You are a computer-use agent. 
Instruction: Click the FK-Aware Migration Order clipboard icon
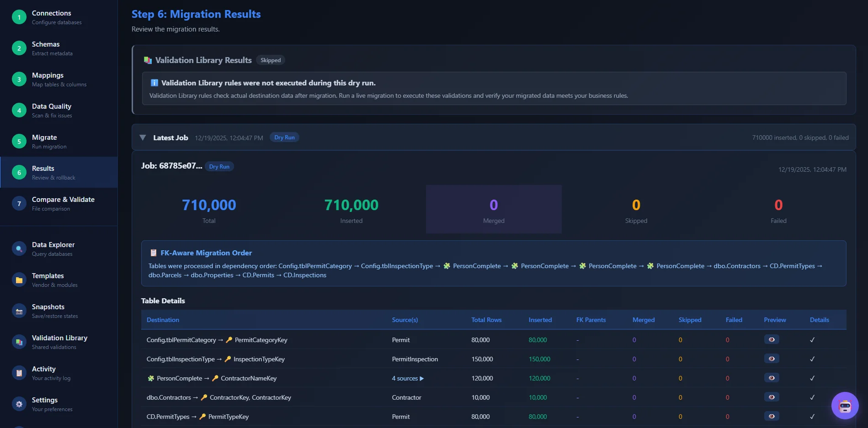tap(153, 252)
